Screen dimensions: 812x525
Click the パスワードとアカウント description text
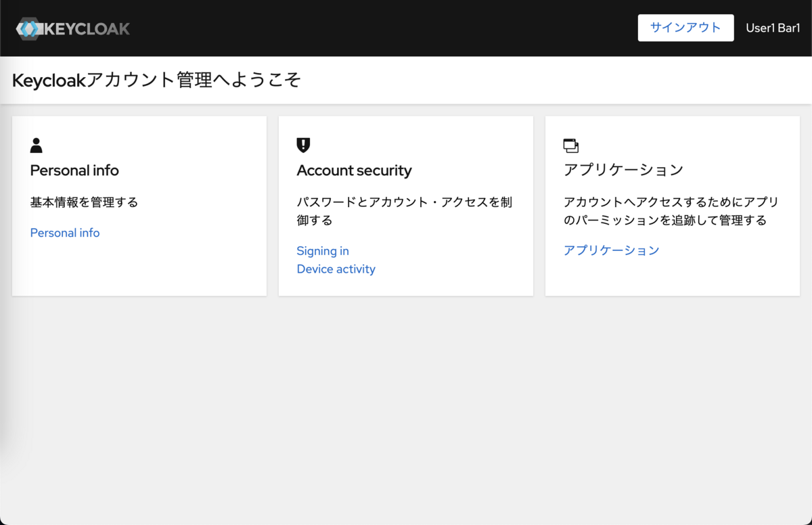point(404,211)
